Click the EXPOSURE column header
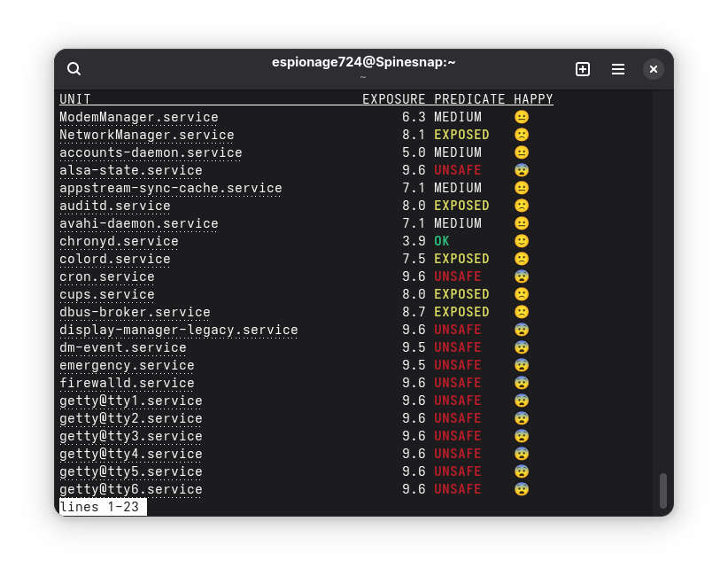Image resolution: width=728 pixels, height=576 pixels. coord(393,99)
